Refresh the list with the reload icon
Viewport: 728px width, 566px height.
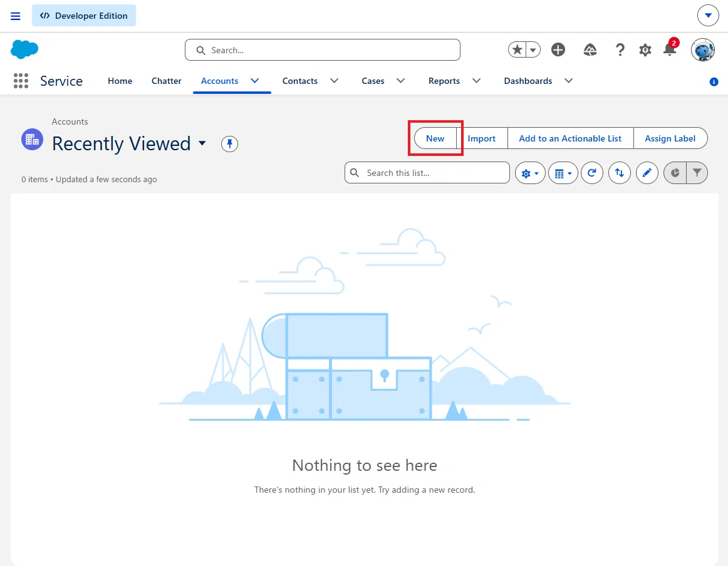click(592, 173)
